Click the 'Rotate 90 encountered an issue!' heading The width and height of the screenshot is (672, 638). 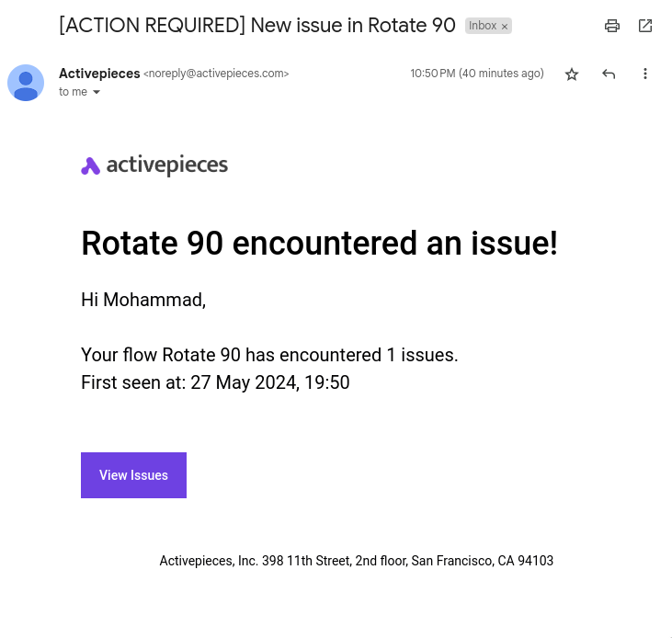[x=320, y=243]
